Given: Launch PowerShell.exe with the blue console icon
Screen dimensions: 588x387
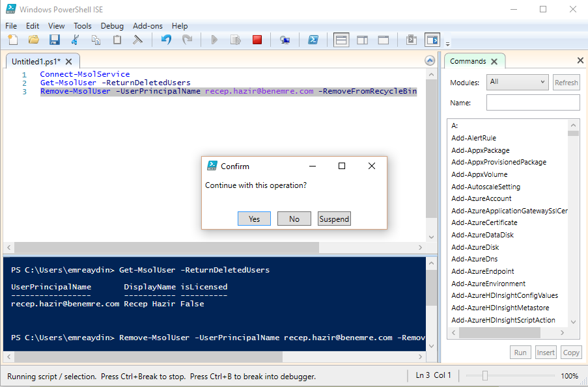Looking at the screenshot, I should point(313,40).
